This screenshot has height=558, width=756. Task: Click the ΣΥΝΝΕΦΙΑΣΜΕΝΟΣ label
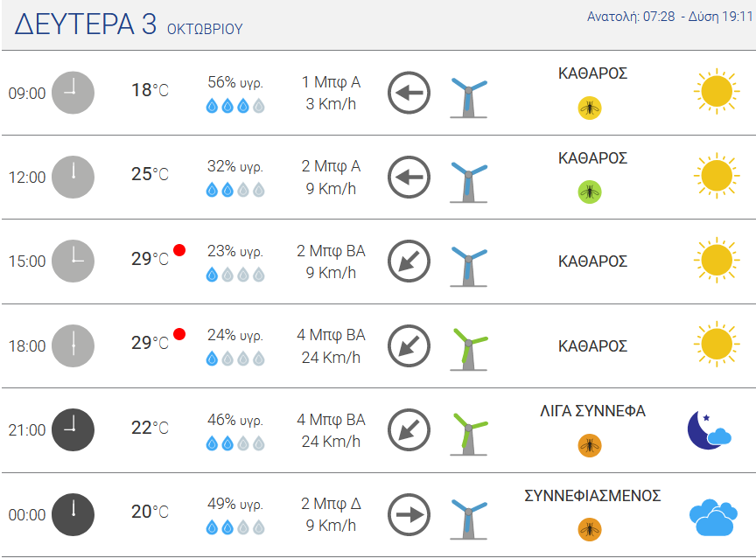coord(592,495)
